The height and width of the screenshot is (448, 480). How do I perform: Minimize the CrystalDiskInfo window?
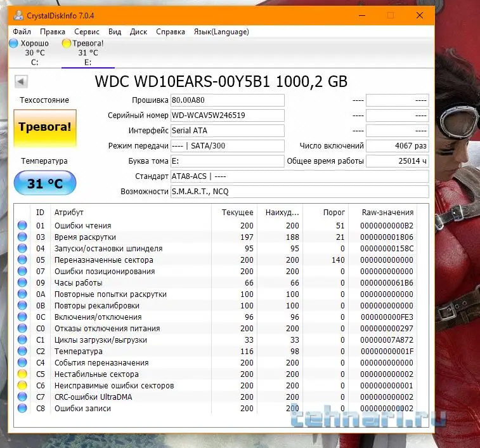point(362,15)
